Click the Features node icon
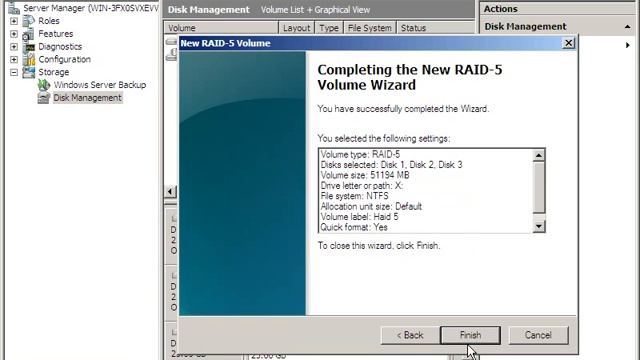The image size is (640, 360). (x=29, y=34)
